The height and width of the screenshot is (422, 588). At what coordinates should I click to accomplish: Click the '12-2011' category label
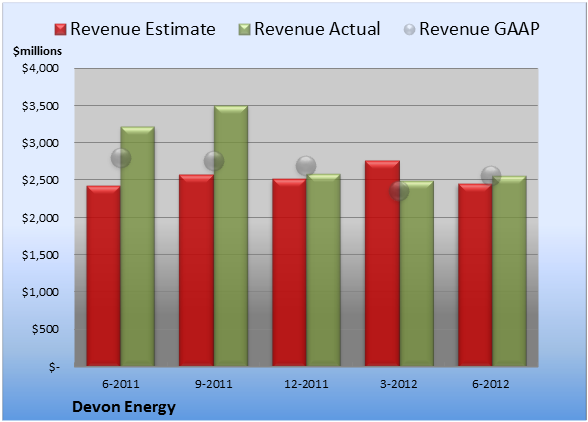coord(306,384)
